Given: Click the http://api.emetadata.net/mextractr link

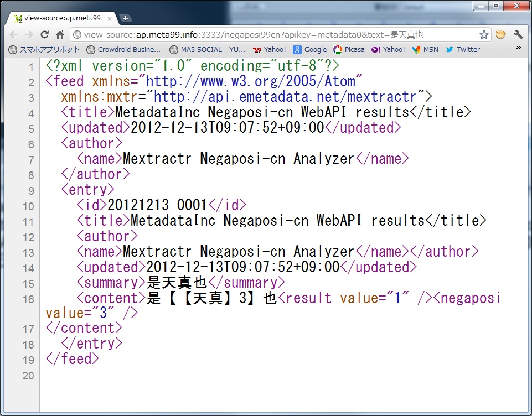Looking at the screenshot, I should click(x=285, y=97).
